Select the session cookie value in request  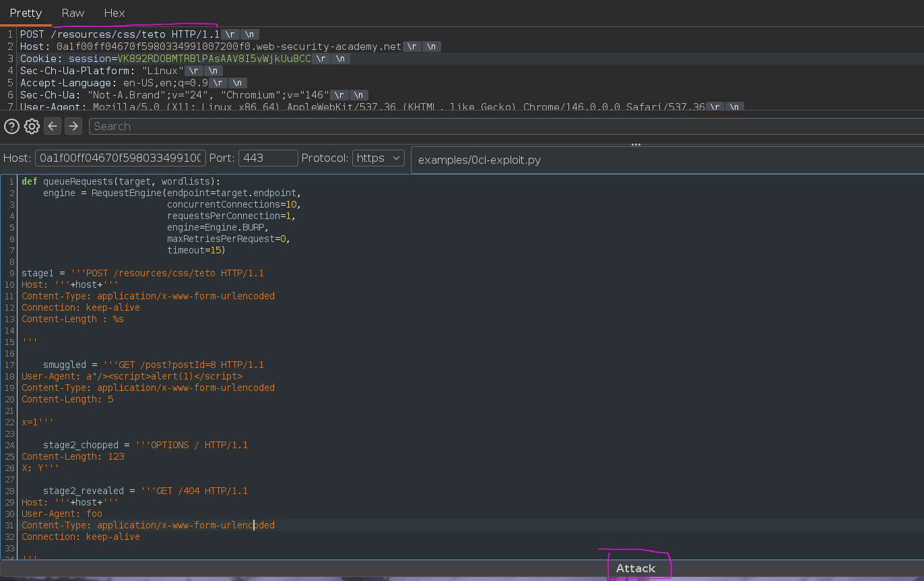coord(215,59)
